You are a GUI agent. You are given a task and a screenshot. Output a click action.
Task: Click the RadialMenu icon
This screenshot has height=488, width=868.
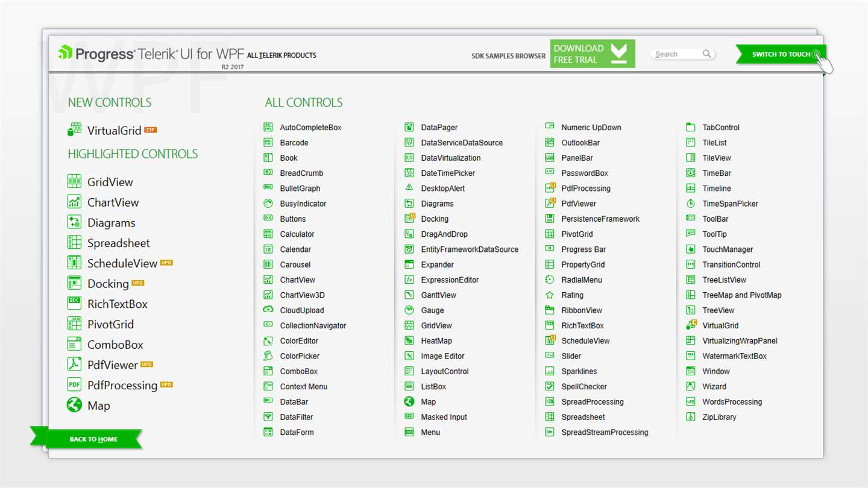tap(550, 280)
